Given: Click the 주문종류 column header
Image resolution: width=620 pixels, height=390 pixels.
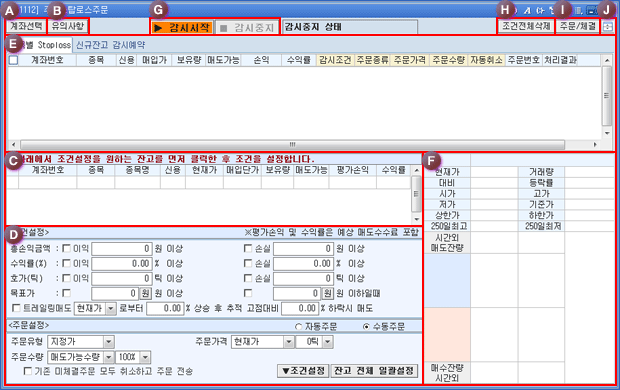Looking at the screenshot, I should coord(372,60).
